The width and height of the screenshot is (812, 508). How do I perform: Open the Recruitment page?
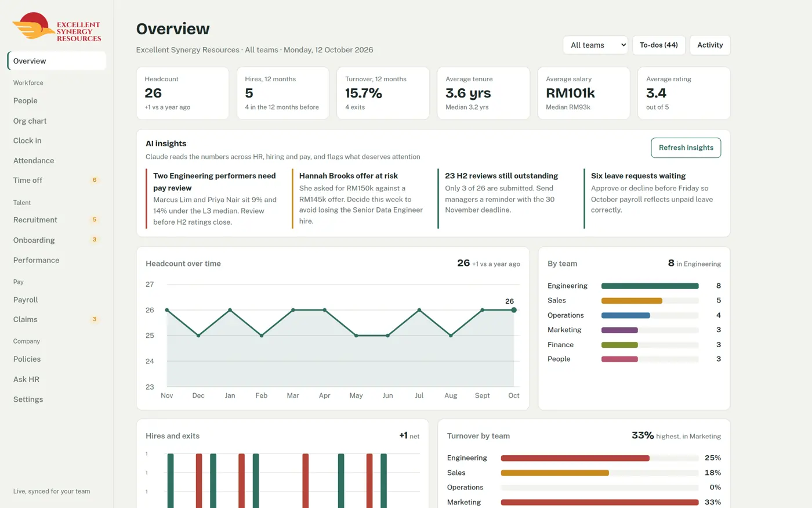click(57, 219)
